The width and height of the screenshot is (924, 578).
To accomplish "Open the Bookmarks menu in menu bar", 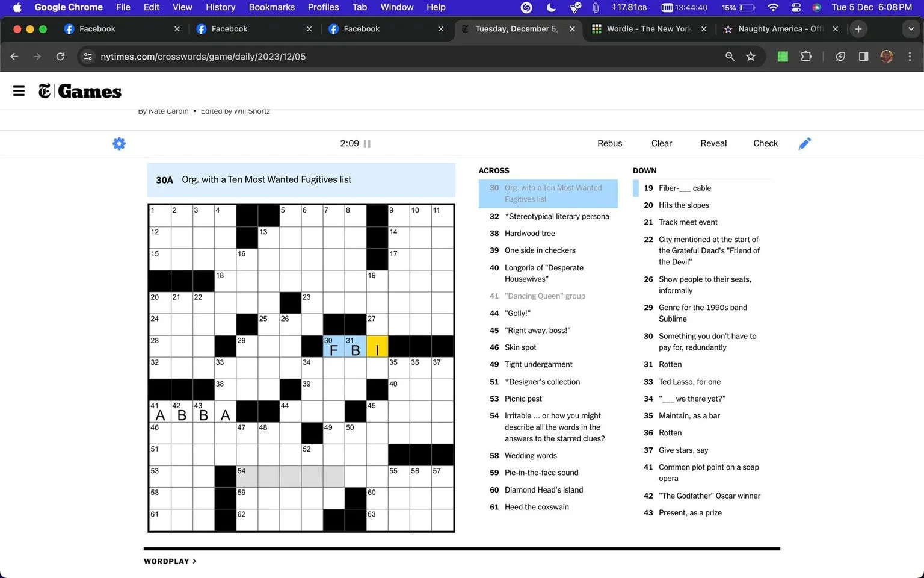I will (x=271, y=7).
